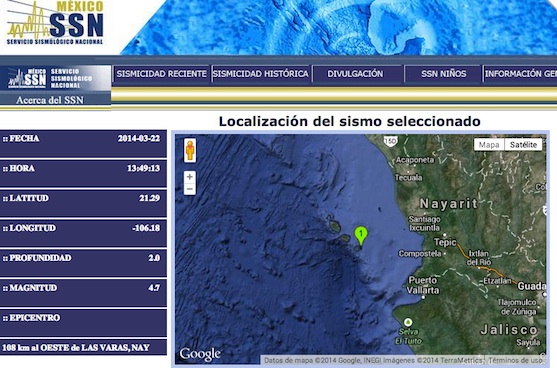Image resolution: width=557 pixels, height=368 pixels.
Task: Open the Acerca del SSN link
Action: coord(50,100)
